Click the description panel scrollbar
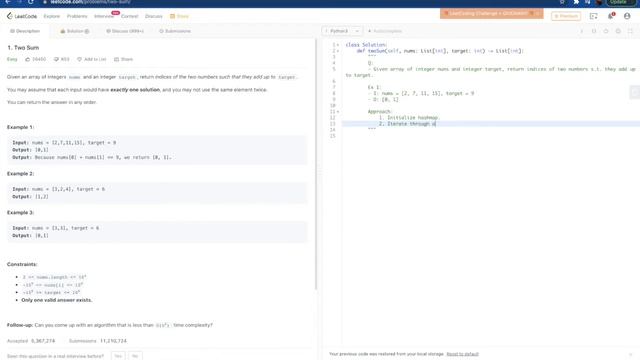640x360 pixels. coord(316,163)
